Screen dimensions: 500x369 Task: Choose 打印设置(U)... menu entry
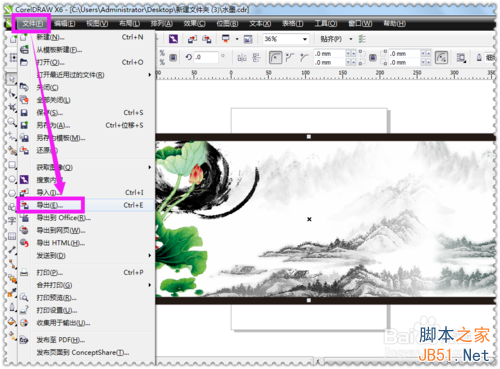86,310
